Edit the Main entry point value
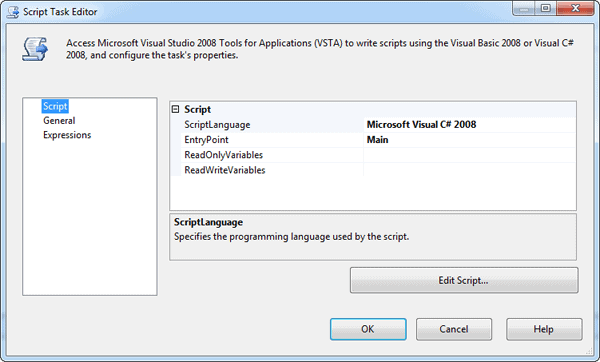Image resolution: width=600 pixels, height=362 pixels. point(469,140)
